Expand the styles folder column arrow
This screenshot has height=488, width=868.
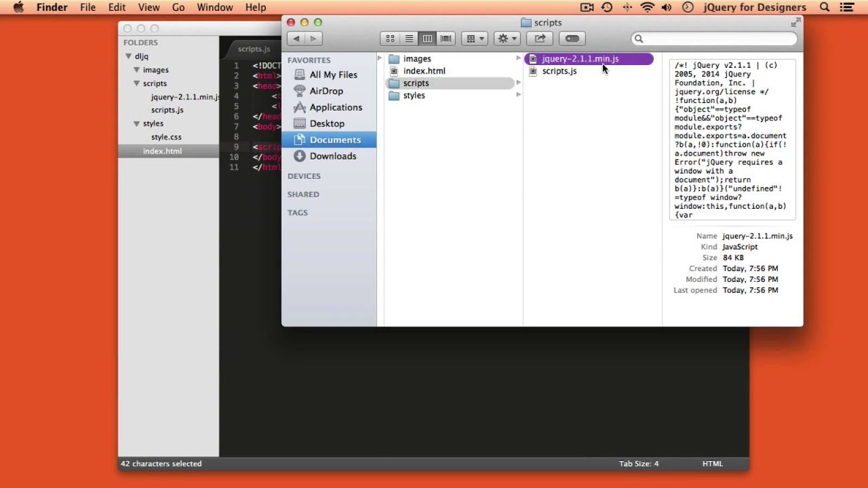(x=519, y=95)
